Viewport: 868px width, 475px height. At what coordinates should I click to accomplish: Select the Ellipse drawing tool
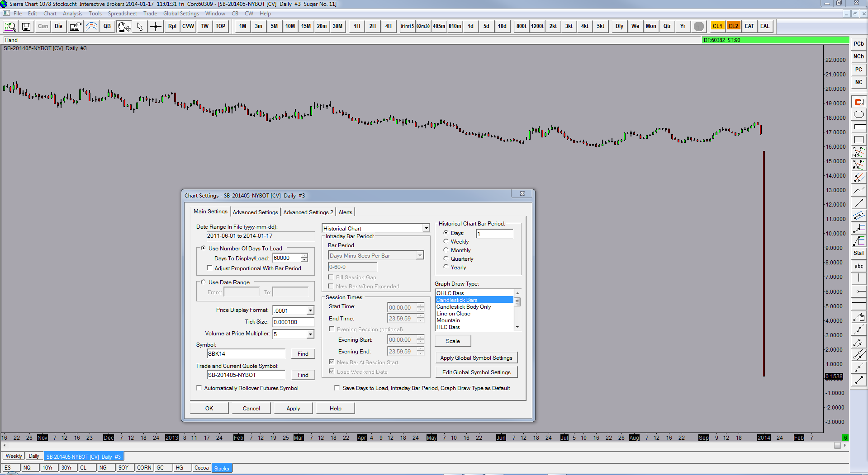point(859,115)
